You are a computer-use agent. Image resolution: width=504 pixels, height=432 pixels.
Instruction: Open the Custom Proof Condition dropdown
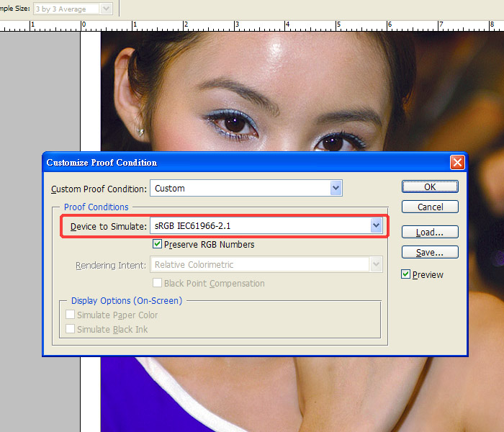(336, 189)
